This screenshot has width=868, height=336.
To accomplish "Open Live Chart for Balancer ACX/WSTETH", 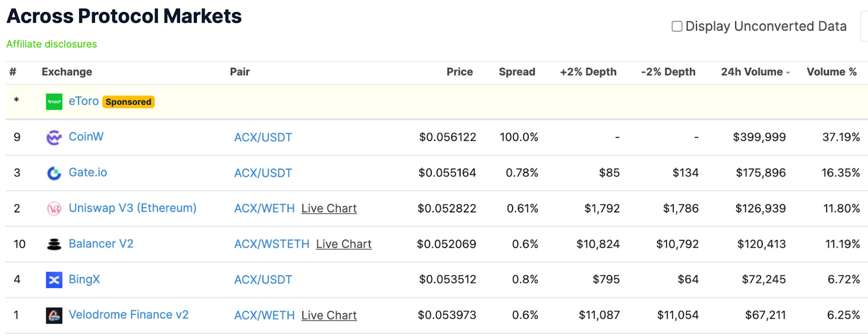I will tap(344, 244).
